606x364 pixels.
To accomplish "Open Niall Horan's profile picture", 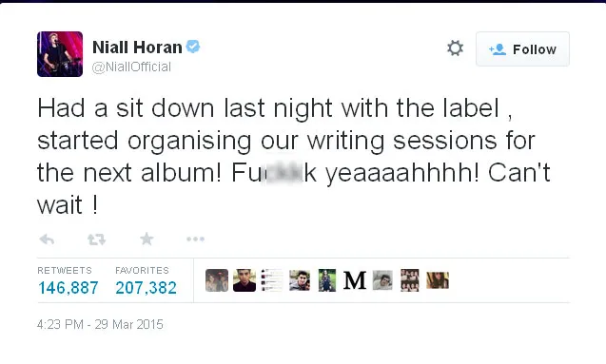I will tap(60, 54).
